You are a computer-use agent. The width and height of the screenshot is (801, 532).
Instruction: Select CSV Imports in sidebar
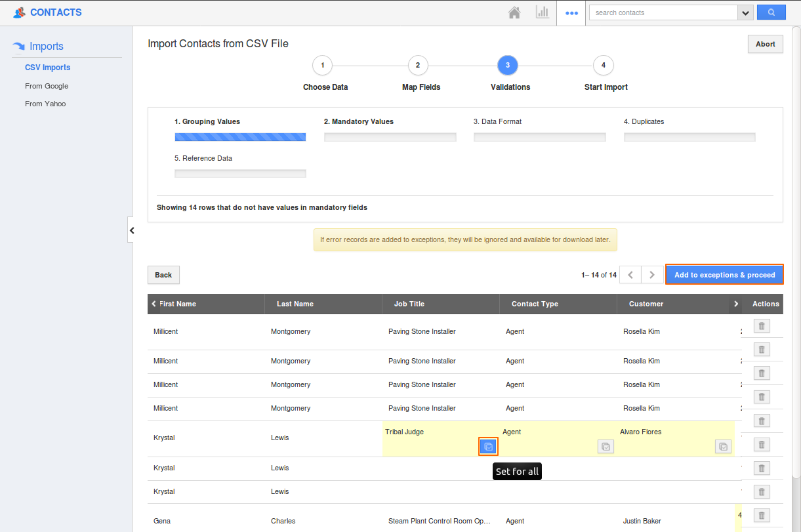(x=47, y=68)
